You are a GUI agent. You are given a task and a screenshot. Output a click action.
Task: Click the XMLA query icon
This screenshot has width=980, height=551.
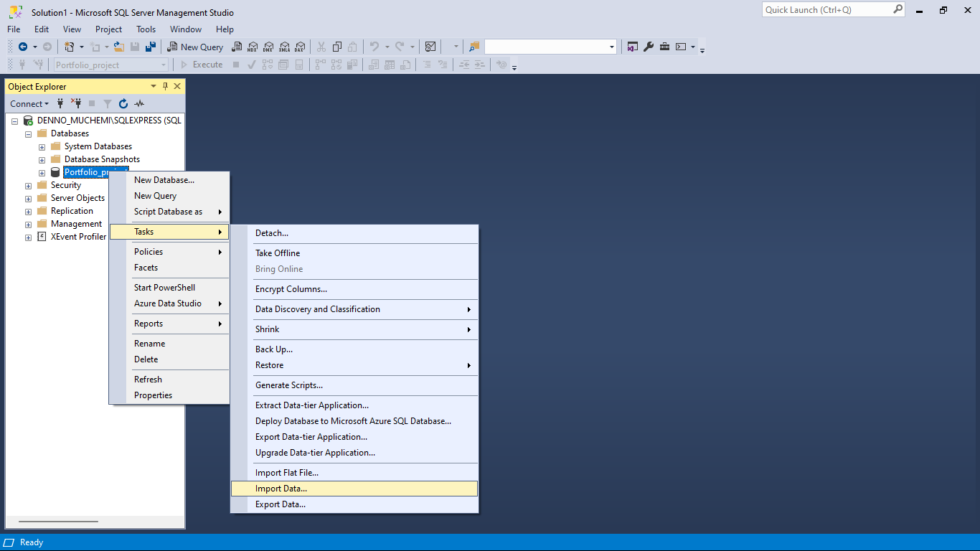pos(284,47)
